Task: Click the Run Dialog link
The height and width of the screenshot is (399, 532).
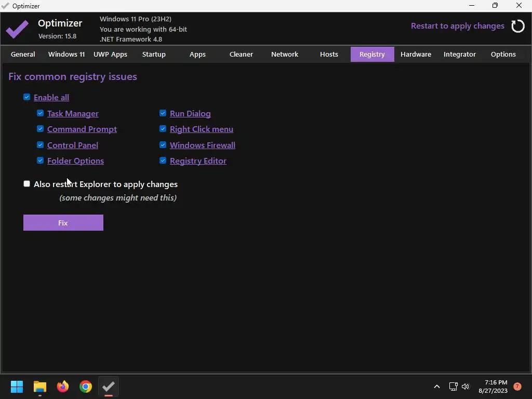Action: pyautogui.click(x=190, y=114)
